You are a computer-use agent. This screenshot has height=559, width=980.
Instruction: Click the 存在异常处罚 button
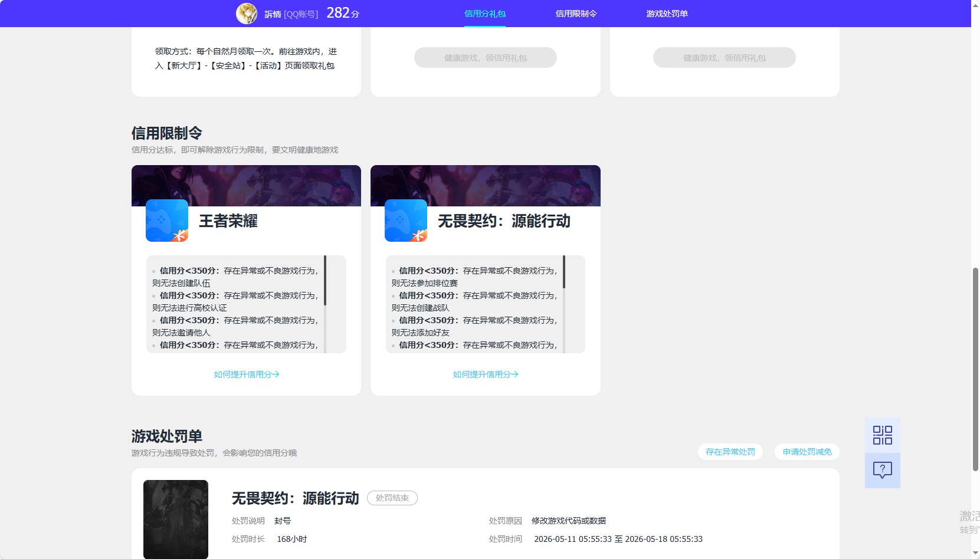point(730,452)
